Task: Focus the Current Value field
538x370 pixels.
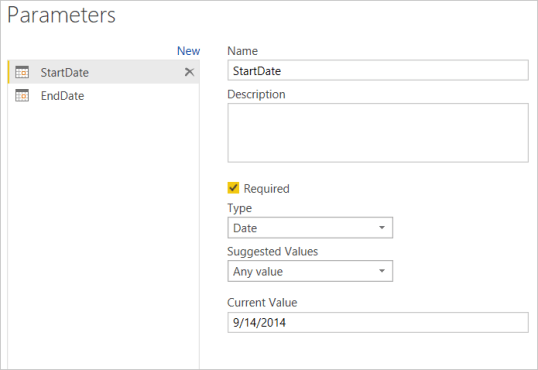Action: (378, 322)
